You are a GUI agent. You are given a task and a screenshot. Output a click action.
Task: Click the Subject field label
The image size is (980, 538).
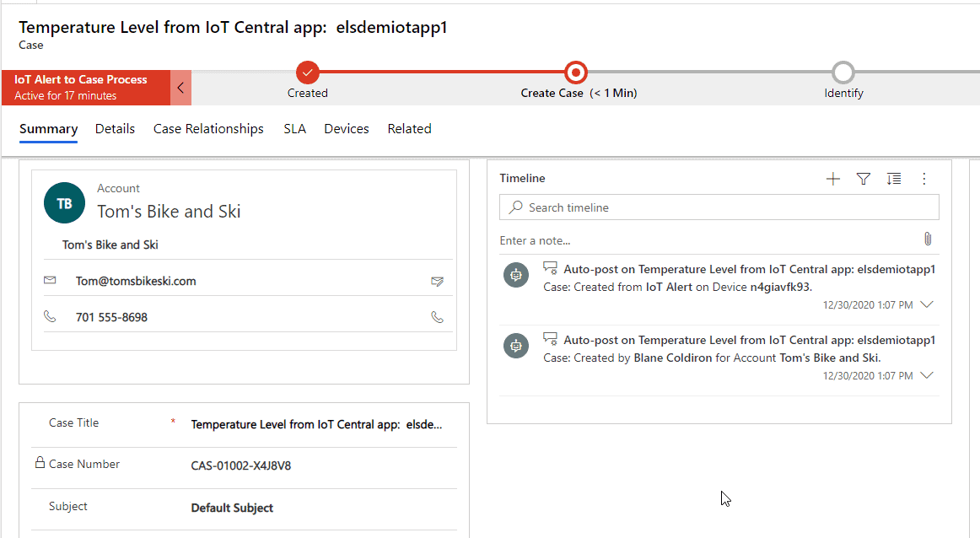(x=68, y=506)
